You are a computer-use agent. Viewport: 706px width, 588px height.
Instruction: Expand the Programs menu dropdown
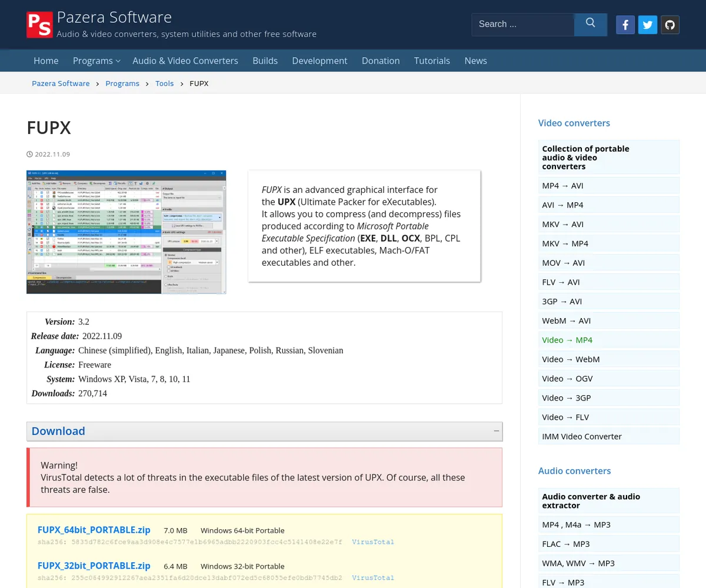coord(96,61)
